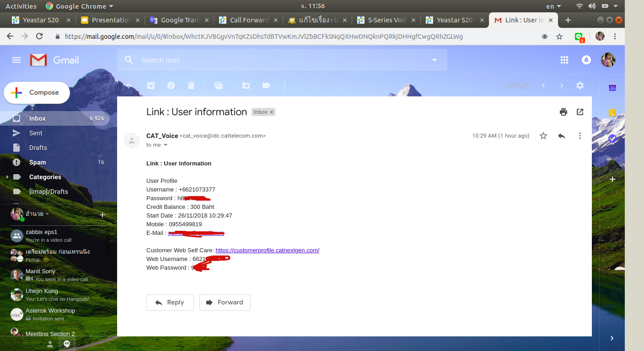
Task: Open the เตรียมพร้อม ก่อนเทรนนิง group chat
Action: 55,255
